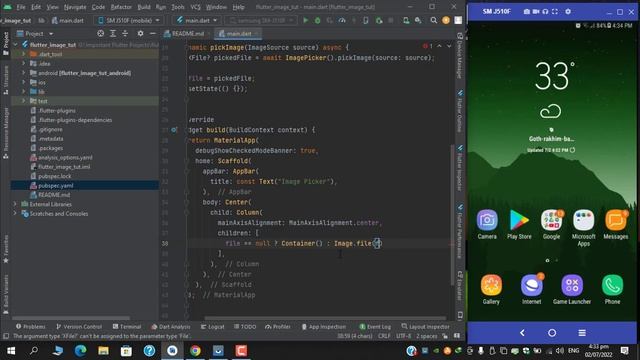Open the File menu
640x360 pixels.
tap(20, 7)
